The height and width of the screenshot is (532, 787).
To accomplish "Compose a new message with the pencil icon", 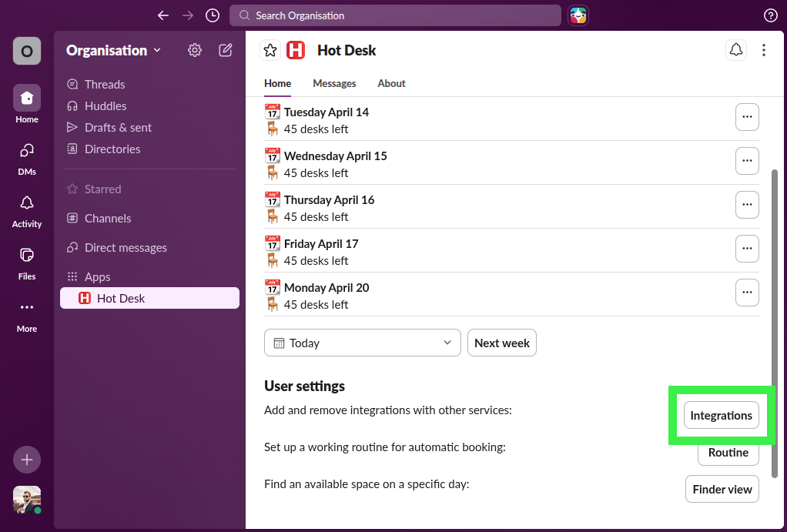I will click(x=225, y=49).
